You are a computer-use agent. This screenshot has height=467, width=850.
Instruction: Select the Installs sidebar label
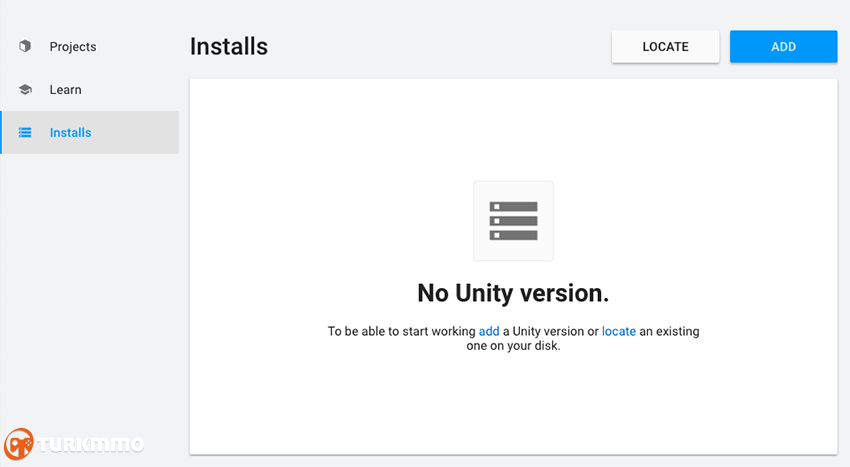pos(70,132)
